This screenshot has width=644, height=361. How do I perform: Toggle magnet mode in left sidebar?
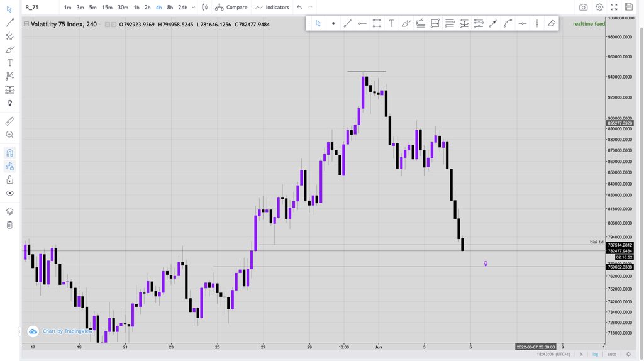[9, 153]
